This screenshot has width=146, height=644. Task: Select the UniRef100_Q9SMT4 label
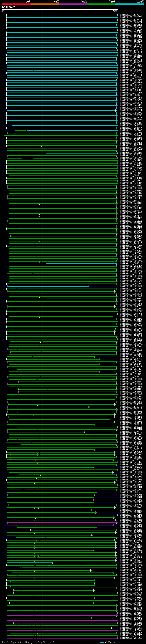[x=131, y=110]
